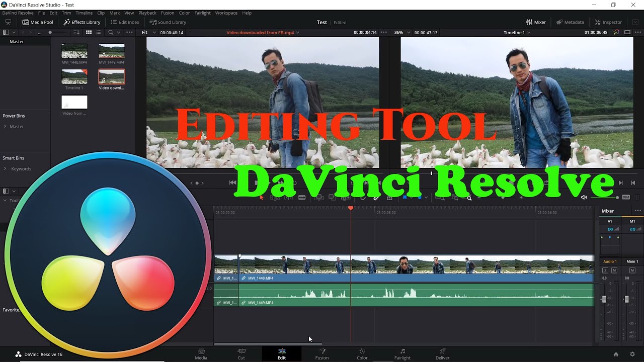Open the source viewer Fit zoom dropdown

tap(149, 32)
